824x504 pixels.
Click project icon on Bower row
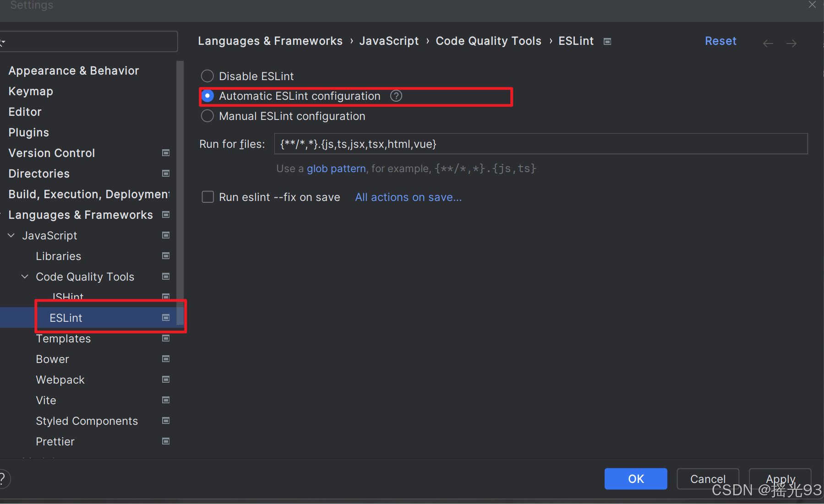coord(166,359)
